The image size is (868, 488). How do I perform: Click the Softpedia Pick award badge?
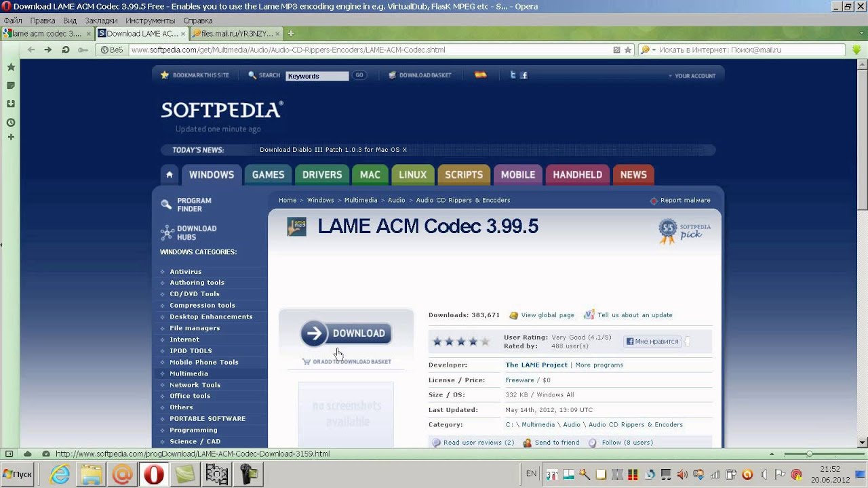tap(684, 231)
